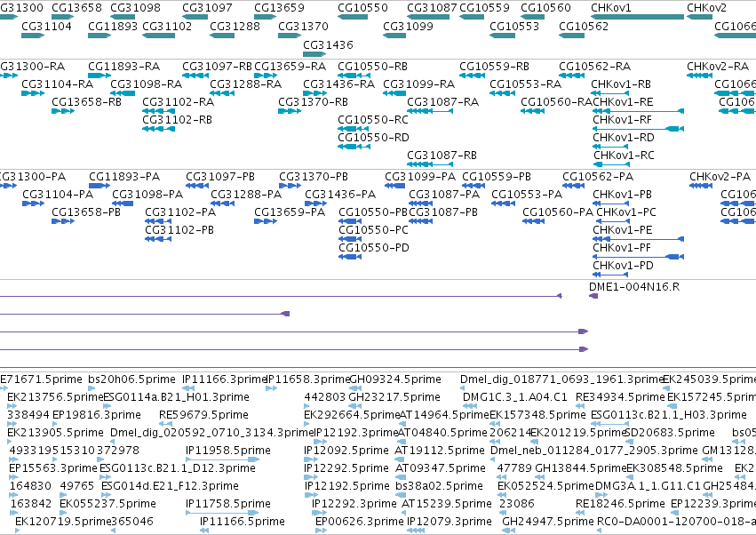Open protein CG31436-PA
756x535 pixels.
[340, 194]
